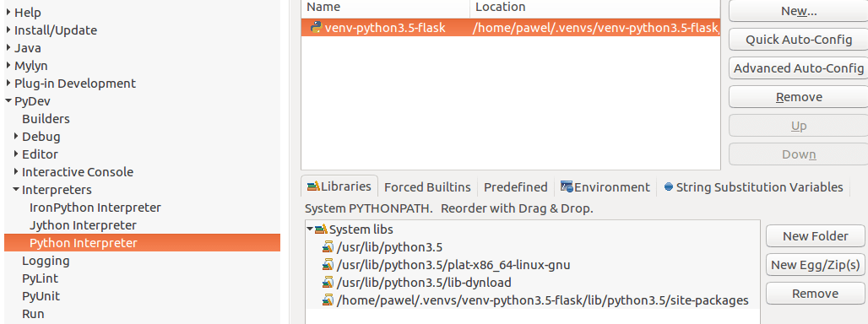Switch to the Forced Builtins tab
Viewport: 868px width, 324px height.
[427, 186]
